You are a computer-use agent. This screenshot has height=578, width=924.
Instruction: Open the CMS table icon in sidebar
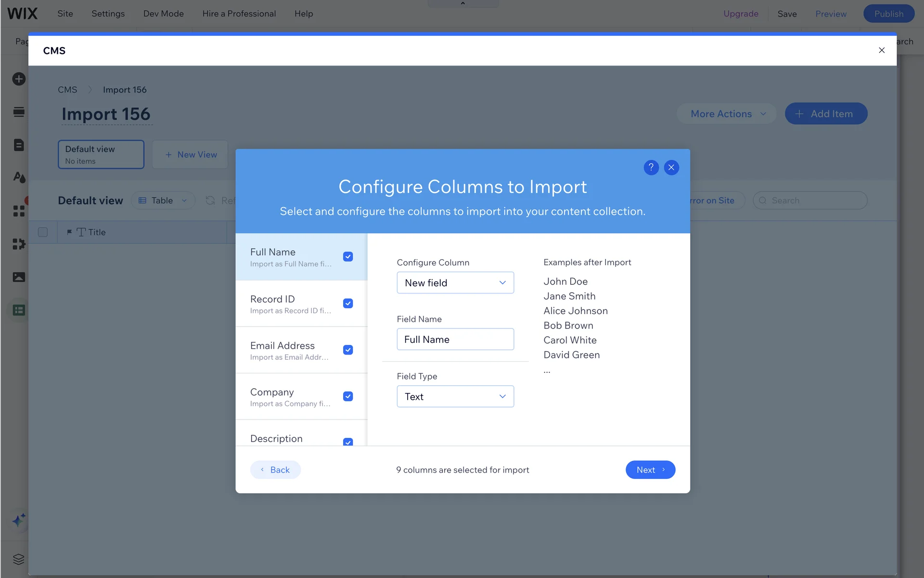[x=19, y=310]
